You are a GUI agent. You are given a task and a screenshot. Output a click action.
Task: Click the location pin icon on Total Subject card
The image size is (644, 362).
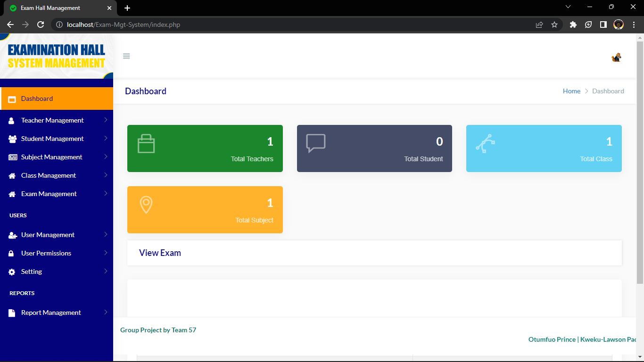click(x=146, y=204)
